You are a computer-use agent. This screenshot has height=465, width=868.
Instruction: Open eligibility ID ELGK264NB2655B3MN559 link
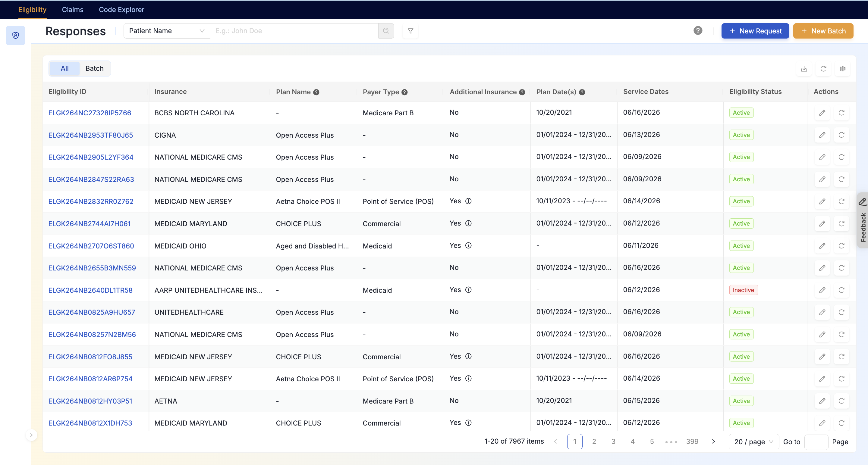(x=92, y=268)
